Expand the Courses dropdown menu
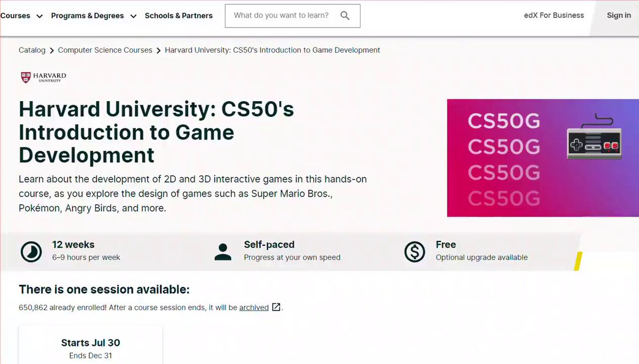This screenshot has width=639, height=364. tap(21, 16)
